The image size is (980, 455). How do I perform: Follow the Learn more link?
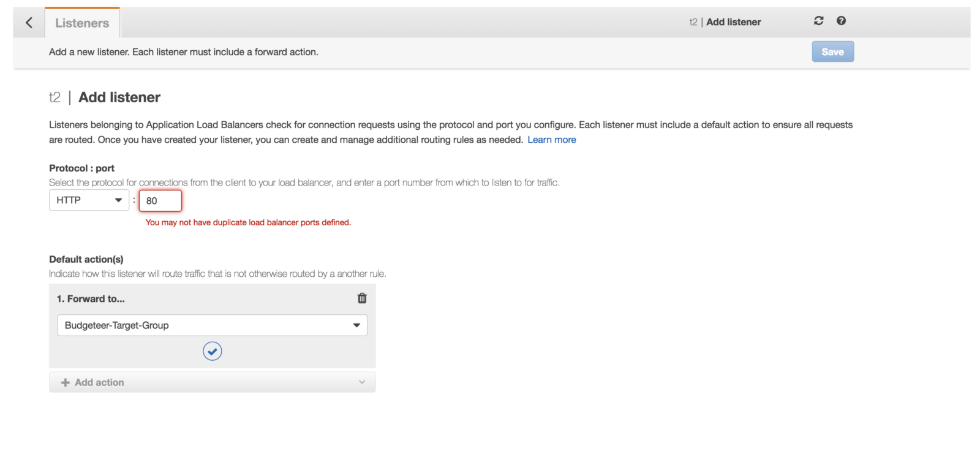coord(551,140)
